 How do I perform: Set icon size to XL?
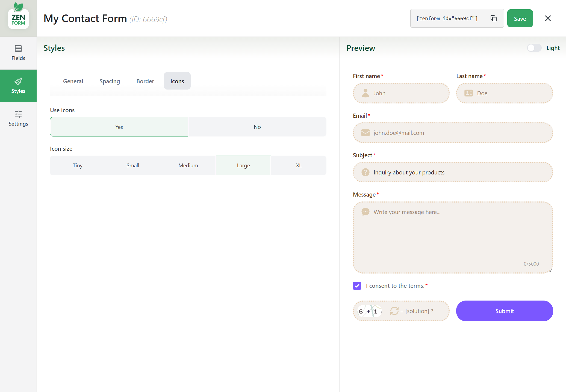pyautogui.click(x=299, y=165)
